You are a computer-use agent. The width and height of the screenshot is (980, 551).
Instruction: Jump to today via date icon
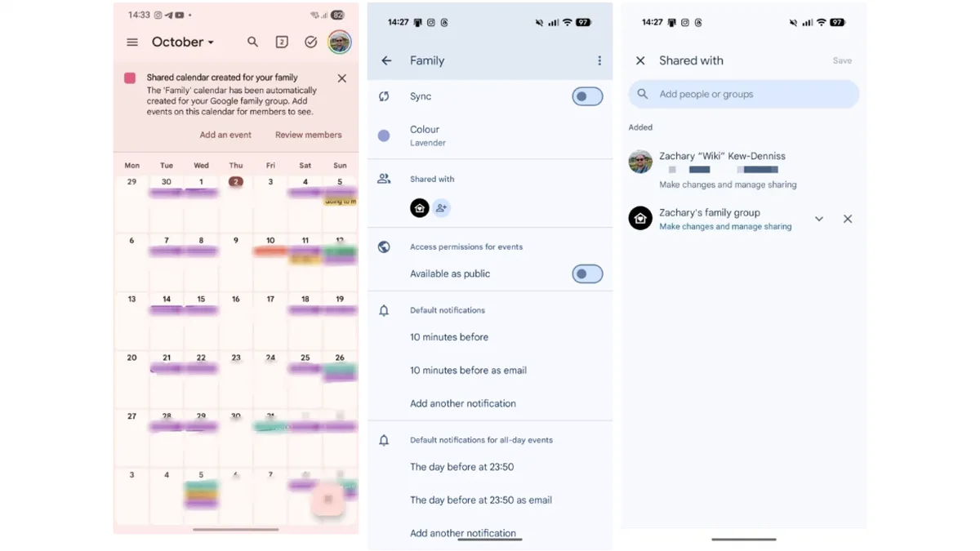pyautogui.click(x=282, y=42)
